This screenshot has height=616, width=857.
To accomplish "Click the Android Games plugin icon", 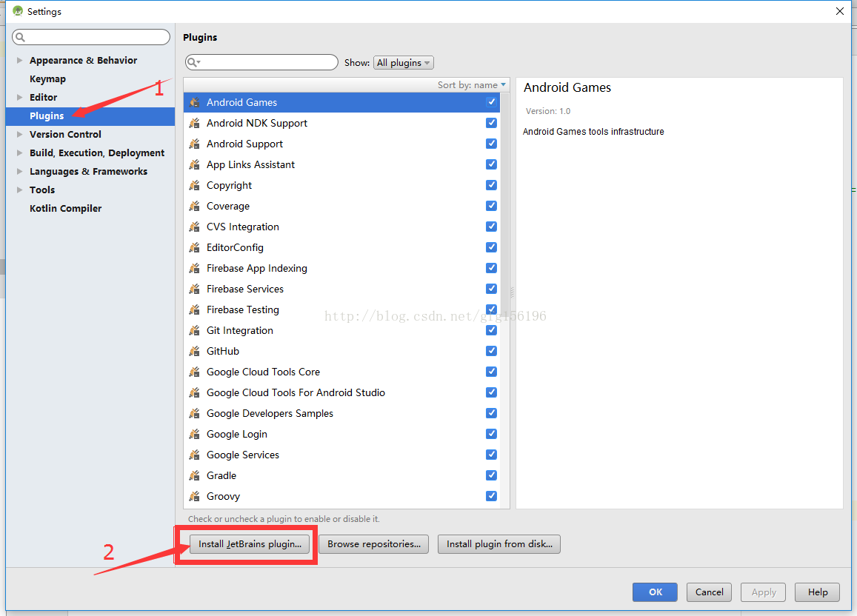I will coord(194,102).
